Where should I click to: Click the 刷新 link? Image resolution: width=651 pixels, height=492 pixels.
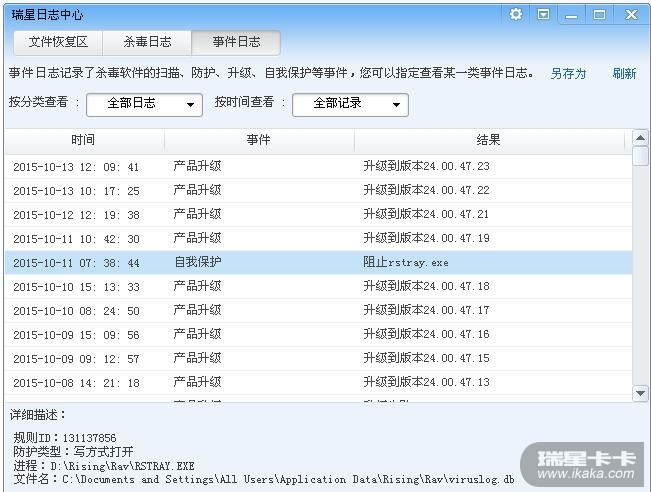624,74
